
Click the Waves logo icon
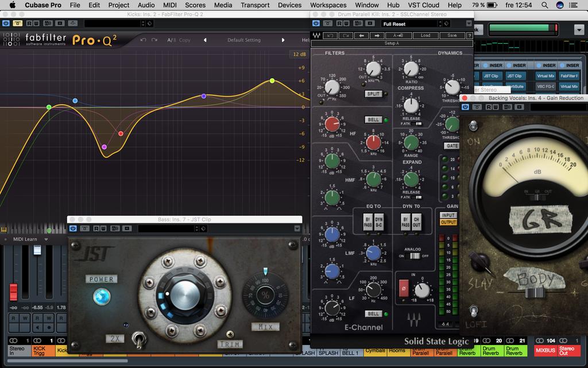(316, 35)
